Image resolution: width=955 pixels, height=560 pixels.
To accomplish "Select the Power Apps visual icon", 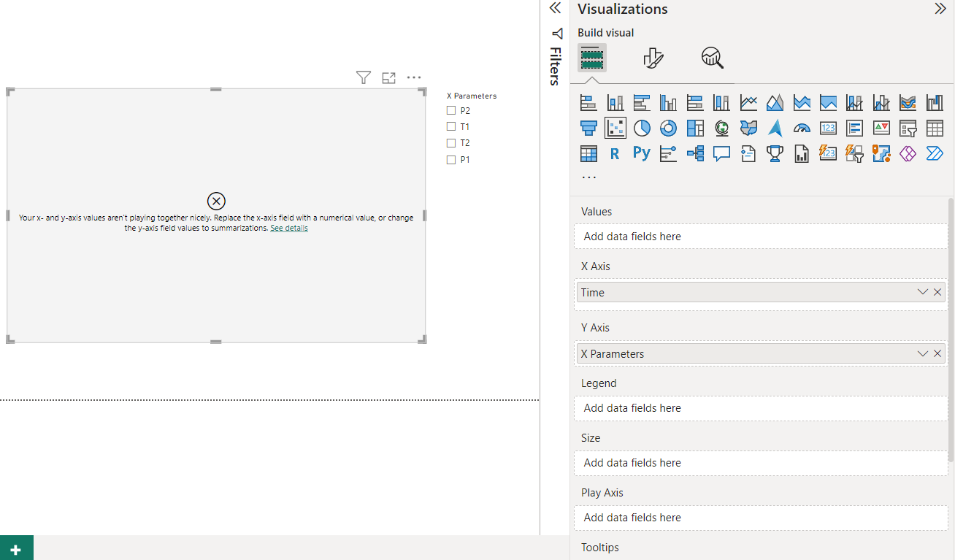I will [908, 153].
